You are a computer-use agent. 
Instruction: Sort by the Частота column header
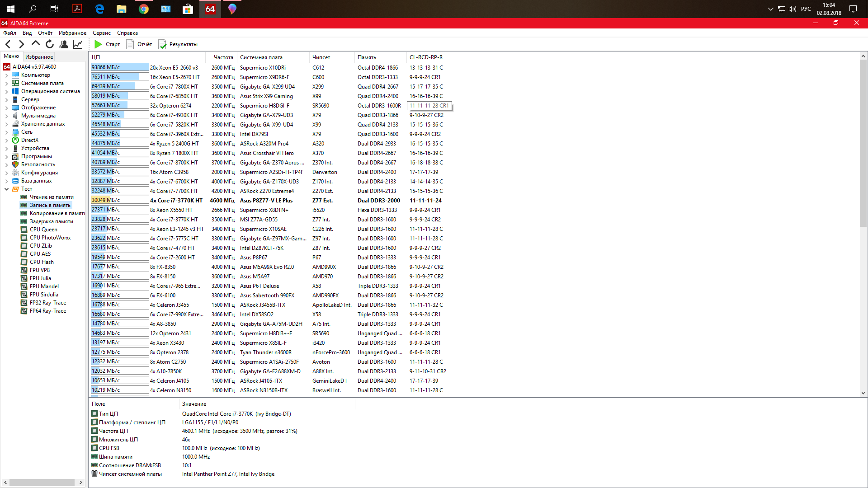tap(223, 57)
